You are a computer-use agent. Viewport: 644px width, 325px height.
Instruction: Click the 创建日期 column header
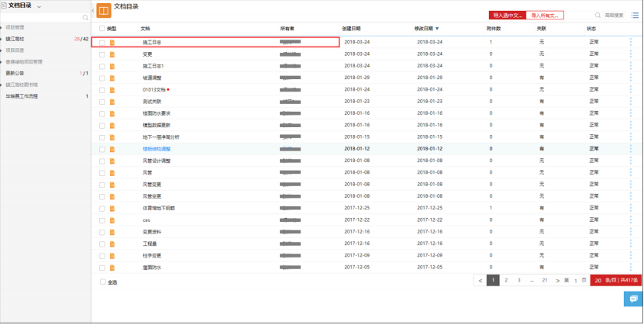(x=352, y=29)
